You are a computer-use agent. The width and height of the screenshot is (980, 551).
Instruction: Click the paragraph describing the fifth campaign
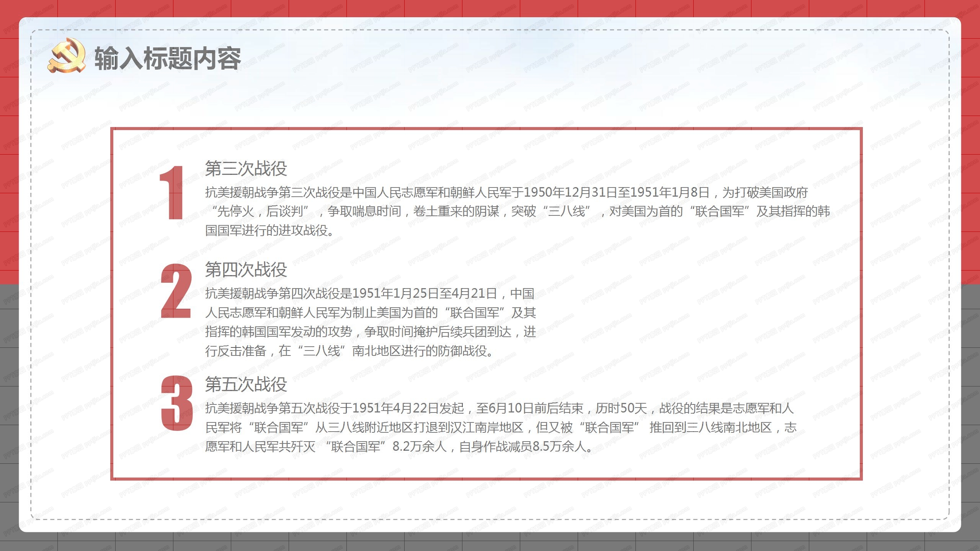pyautogui.click(x=501, y=427)
